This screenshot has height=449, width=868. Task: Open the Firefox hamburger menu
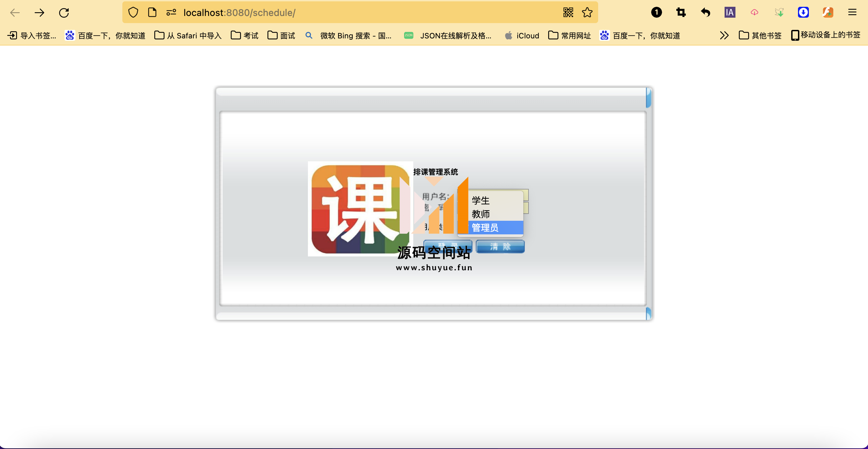852,13
